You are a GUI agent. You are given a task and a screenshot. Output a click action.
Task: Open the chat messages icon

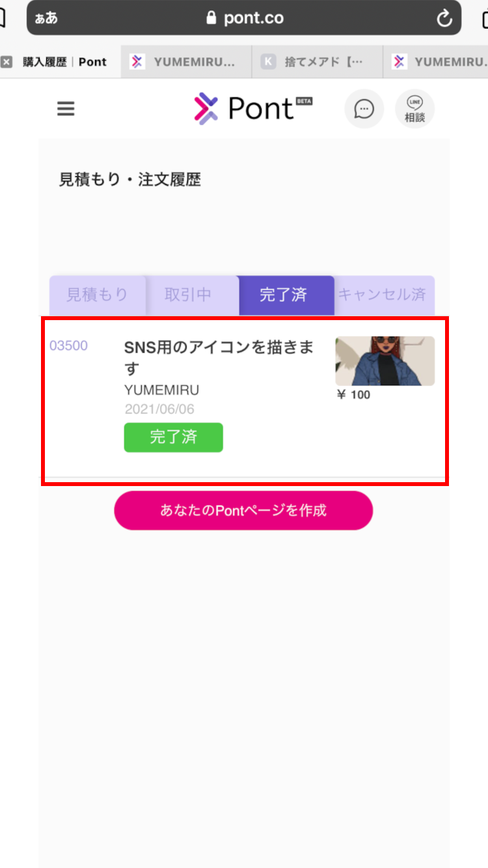point(364,109)
